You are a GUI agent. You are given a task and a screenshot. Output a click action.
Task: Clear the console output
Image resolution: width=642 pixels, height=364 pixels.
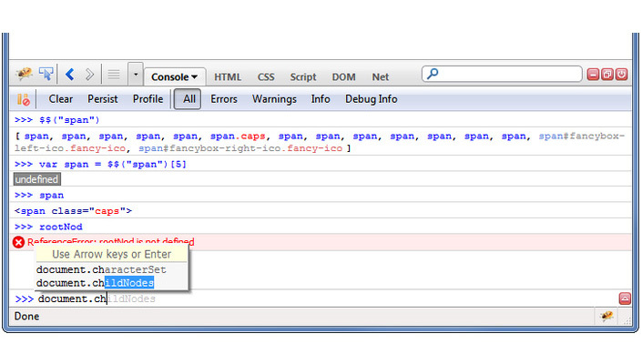61,99
